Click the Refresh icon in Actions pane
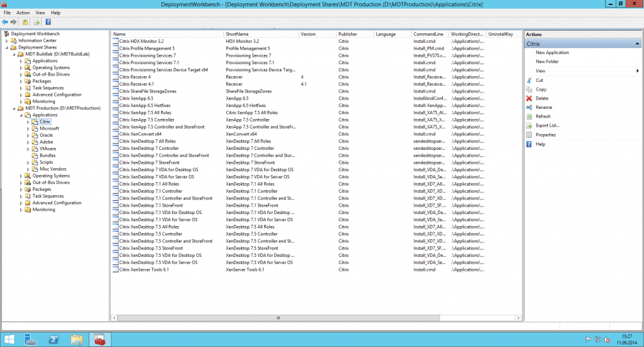Screen dimensions: 644x347 click(529, 117)
